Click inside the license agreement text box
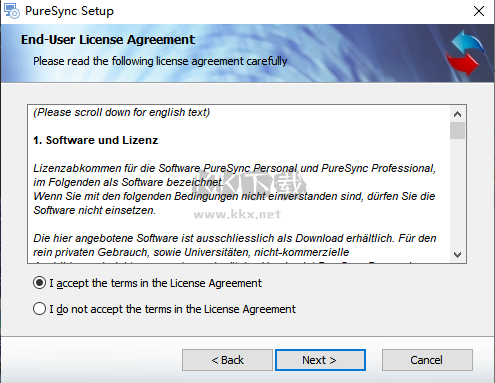495x383 pixels. tap(238, 184)
